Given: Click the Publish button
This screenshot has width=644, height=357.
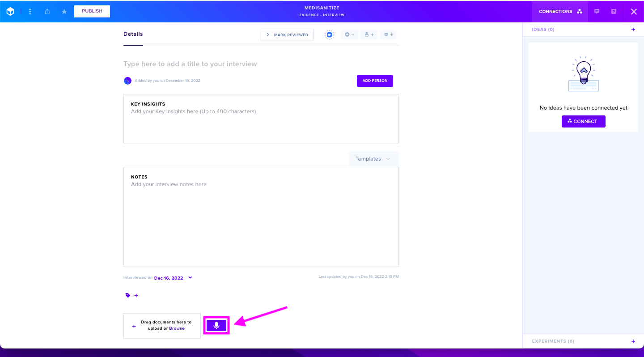Looking at the screenshot, I should tap(92, 11).
